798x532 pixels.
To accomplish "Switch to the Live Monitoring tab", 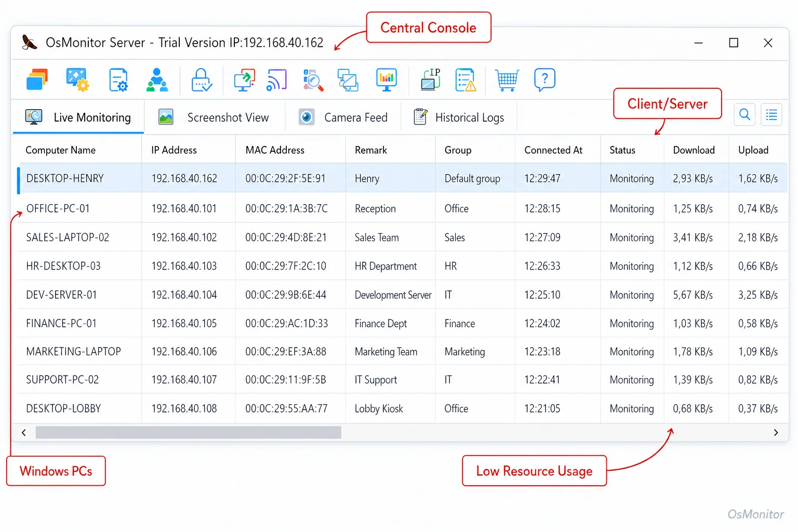I will [x=78, y=117].
